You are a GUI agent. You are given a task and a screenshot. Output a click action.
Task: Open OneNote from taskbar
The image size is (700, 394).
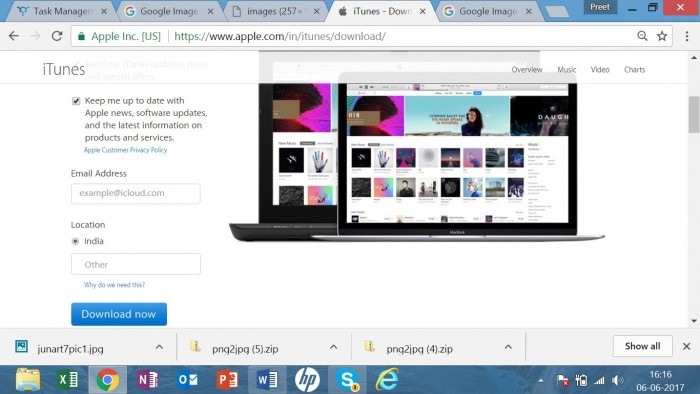pos(147,380)
